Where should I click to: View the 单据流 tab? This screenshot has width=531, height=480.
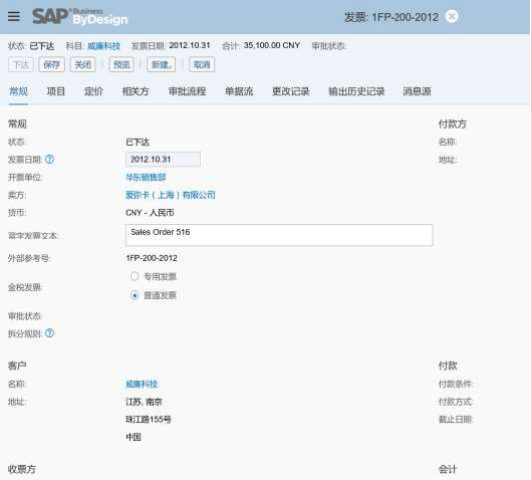point(239,91)
